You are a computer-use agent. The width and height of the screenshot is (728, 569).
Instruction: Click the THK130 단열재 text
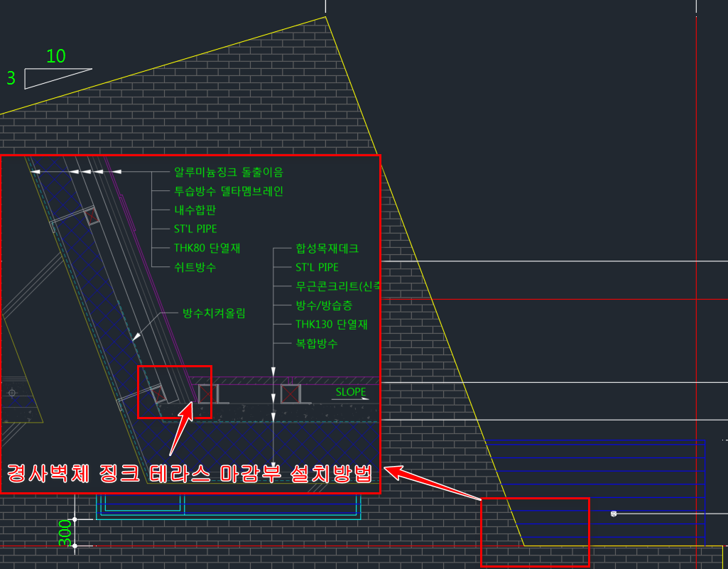point(331,325)
